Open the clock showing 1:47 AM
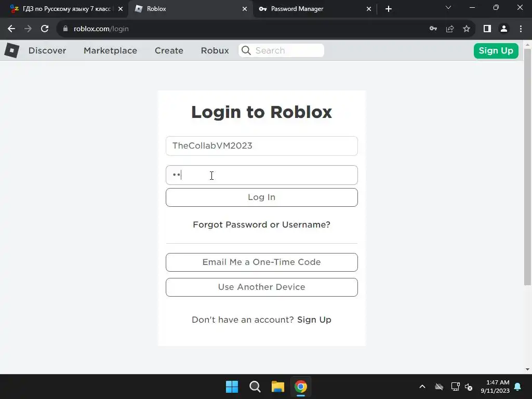 click(x=495, y=387)
